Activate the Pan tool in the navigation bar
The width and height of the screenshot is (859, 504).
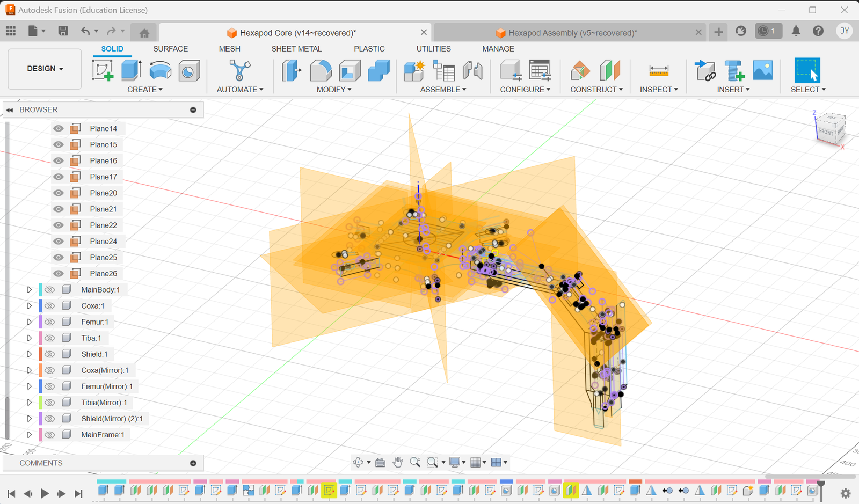(398, 462)
